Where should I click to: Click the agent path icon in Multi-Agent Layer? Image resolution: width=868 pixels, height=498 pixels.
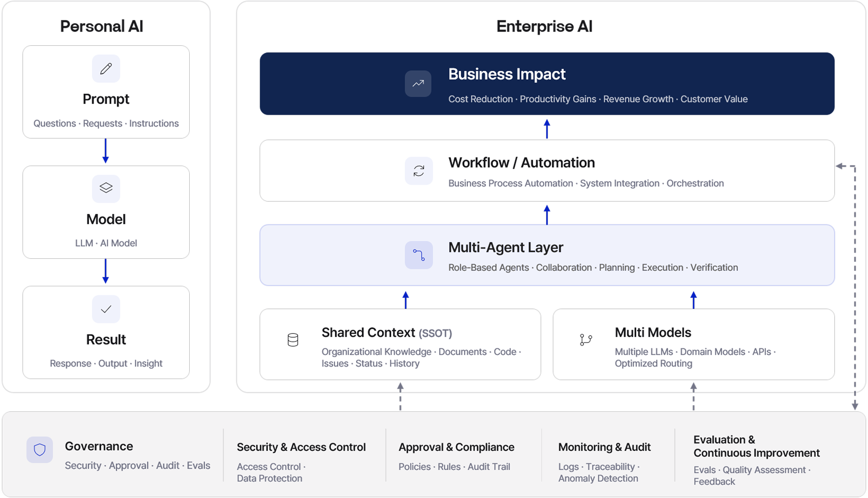click(x=419, y=255)
